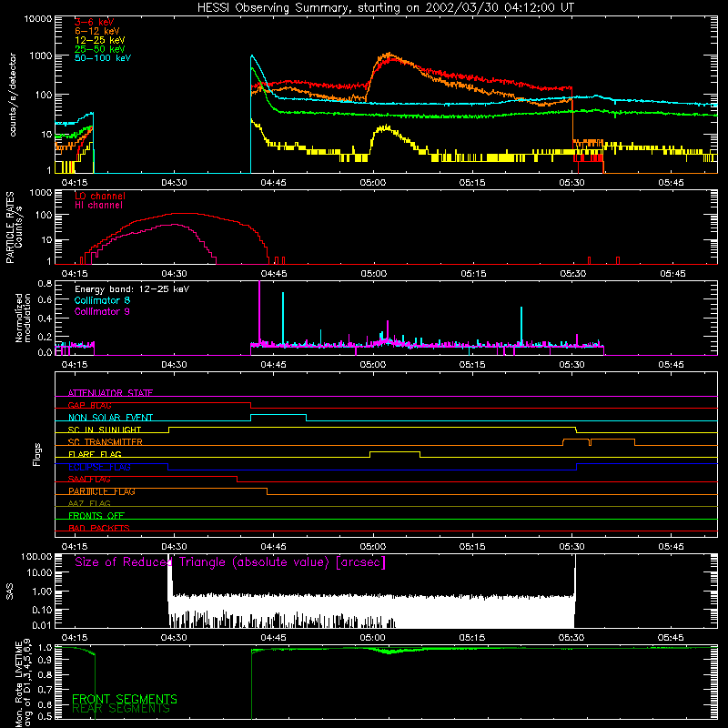Click the 05:30 tick of the modulation plot

pos(571,365)
